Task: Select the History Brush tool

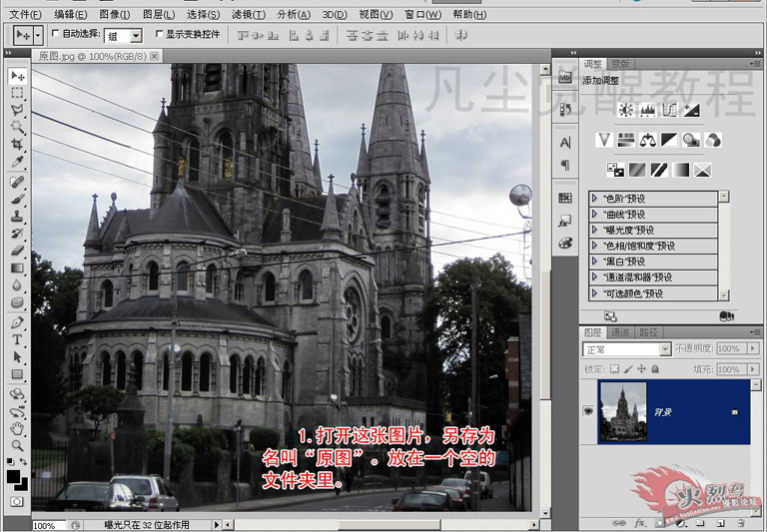Action: [18, 234]
